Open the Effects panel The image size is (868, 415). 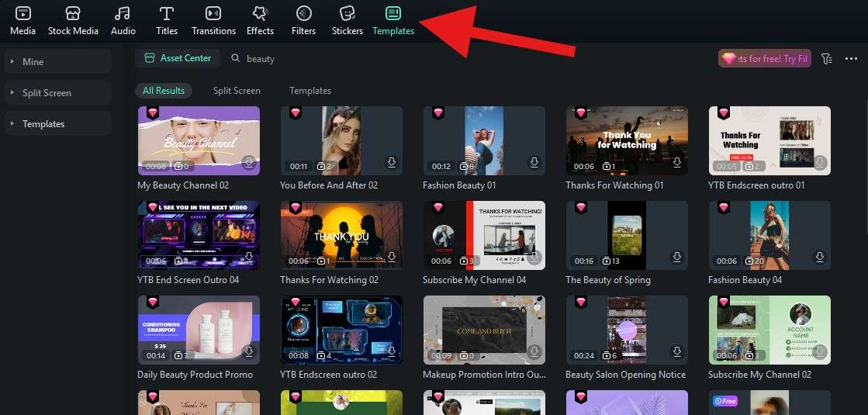click(x=260, y=20)
